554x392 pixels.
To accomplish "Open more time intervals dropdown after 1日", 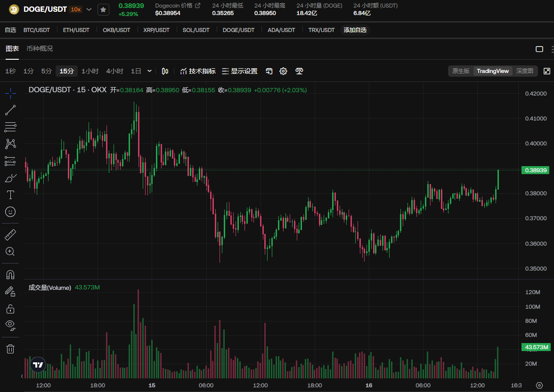I will tap(150, 71).
